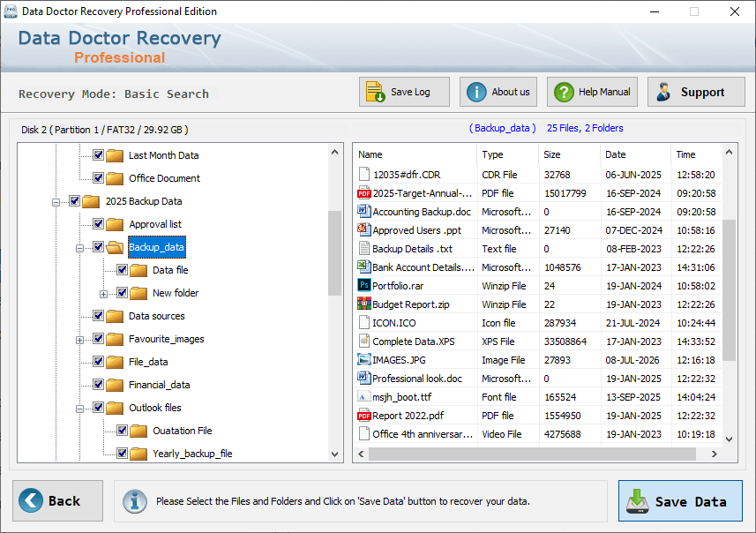Click the Word icon of Professional look.doc
The image size is (756, 533).
click(x=363, y=378)
